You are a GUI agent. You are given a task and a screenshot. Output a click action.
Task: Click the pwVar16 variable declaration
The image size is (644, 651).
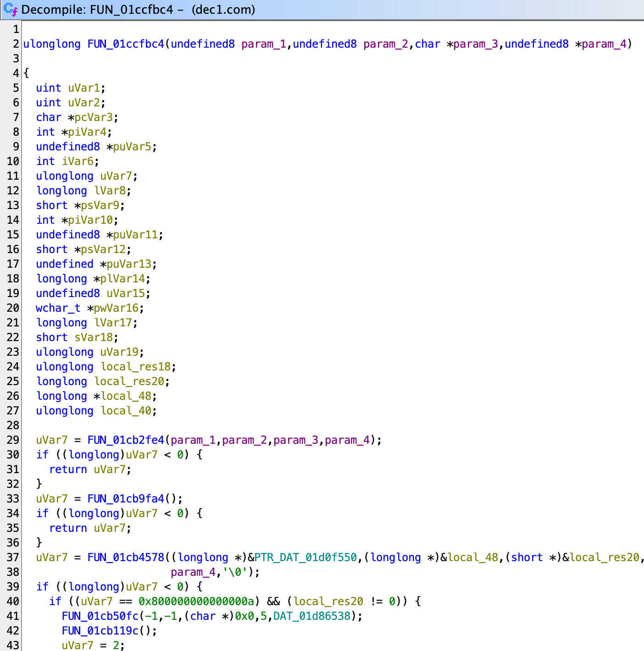tap(117, 308)
